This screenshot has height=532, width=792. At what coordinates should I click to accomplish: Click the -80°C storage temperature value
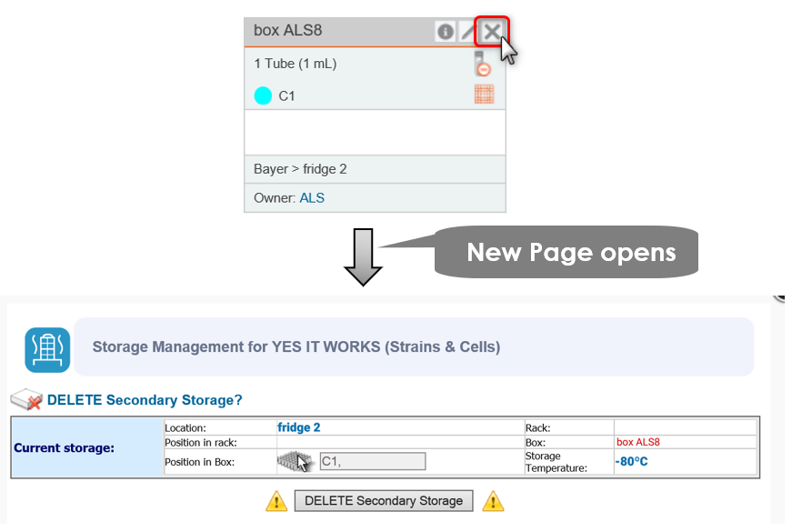tap(631, 461)
